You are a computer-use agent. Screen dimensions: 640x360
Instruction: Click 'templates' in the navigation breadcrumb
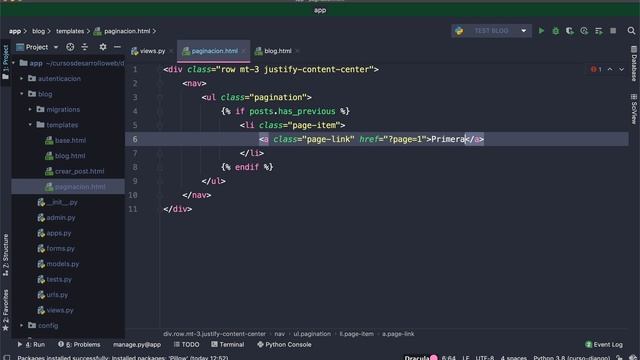coord(70,31)
